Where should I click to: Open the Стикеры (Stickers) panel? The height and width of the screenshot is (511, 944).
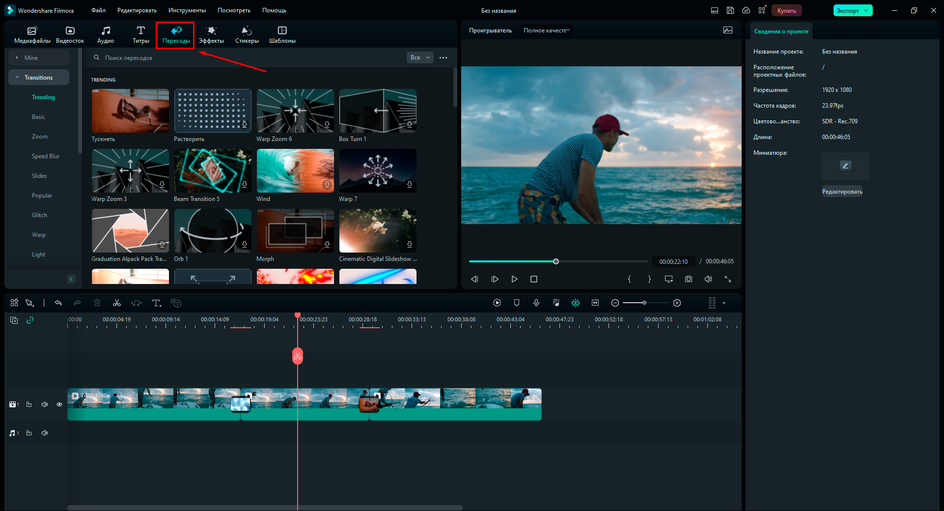click(246, 35)
